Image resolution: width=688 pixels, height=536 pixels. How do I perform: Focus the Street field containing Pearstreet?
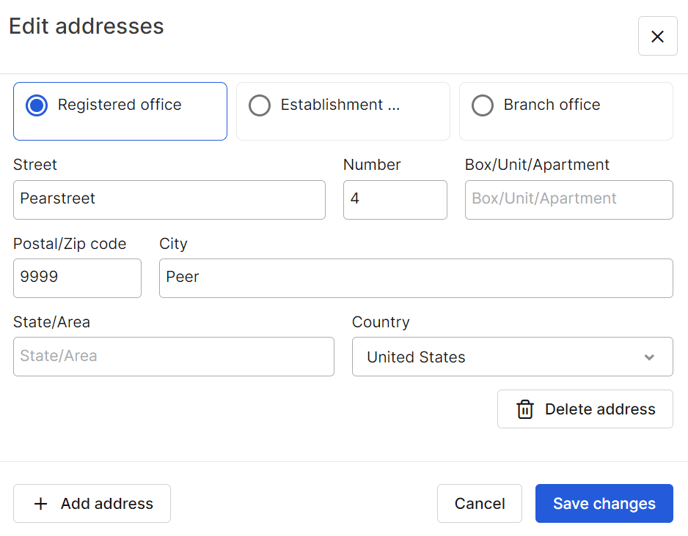(x=169, y=200)
